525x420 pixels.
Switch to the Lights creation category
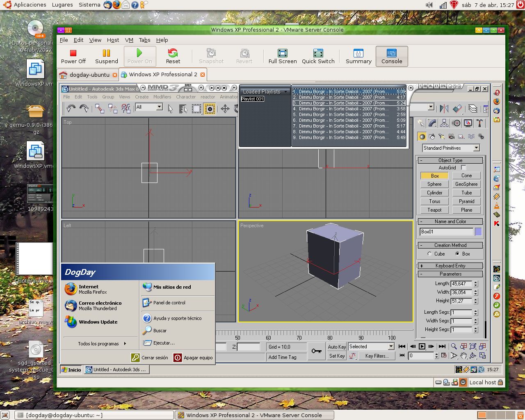pyautogui.click(x=442, y=137)
